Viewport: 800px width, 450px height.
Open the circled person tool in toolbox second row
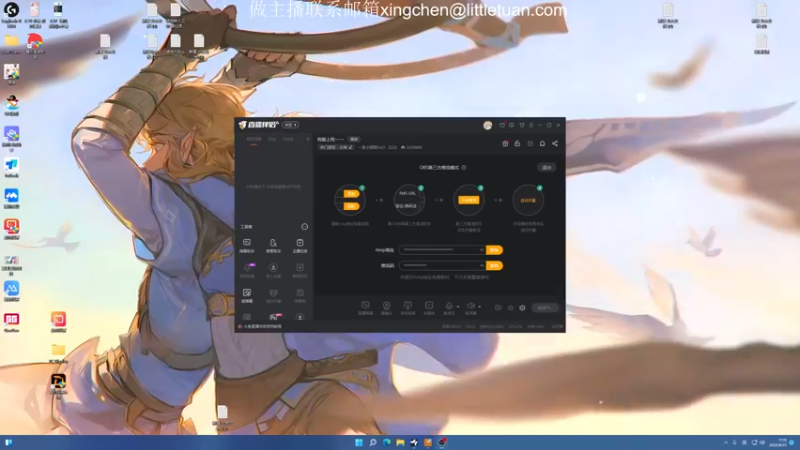tap(273, 270)
